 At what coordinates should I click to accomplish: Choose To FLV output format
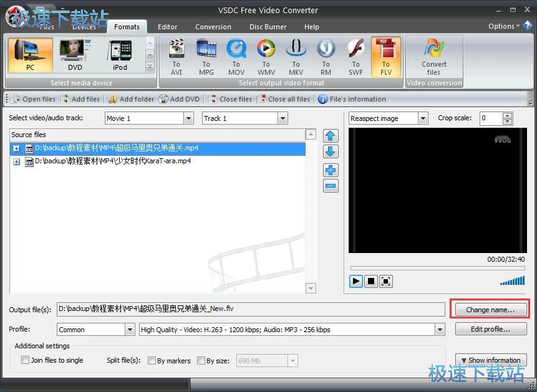(x=386, y=57)
